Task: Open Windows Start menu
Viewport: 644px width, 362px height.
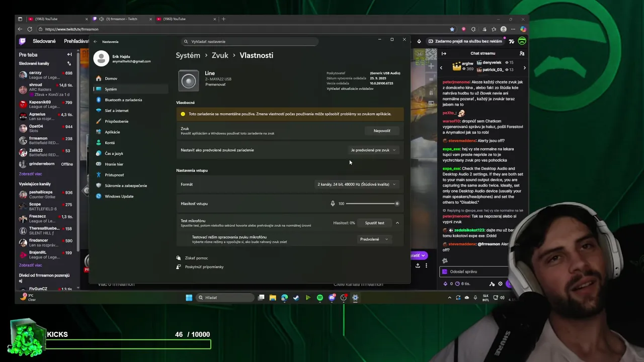Action: click(189, 298)
